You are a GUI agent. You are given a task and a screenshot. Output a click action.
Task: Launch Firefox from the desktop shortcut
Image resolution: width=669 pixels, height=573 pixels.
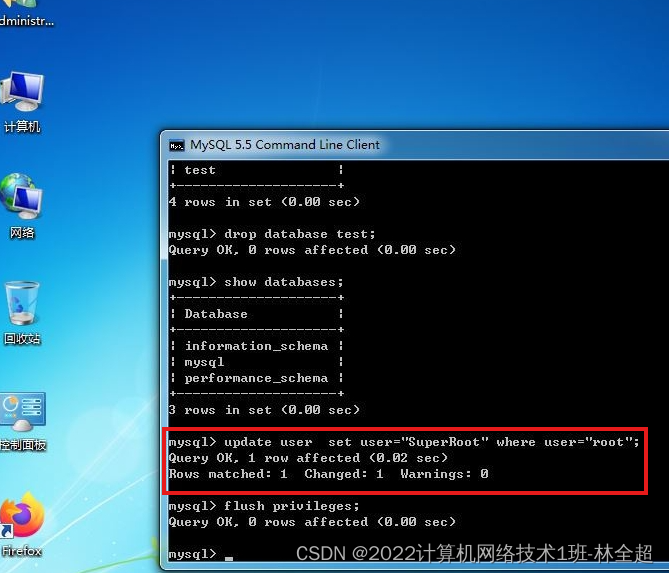[22, 525]
